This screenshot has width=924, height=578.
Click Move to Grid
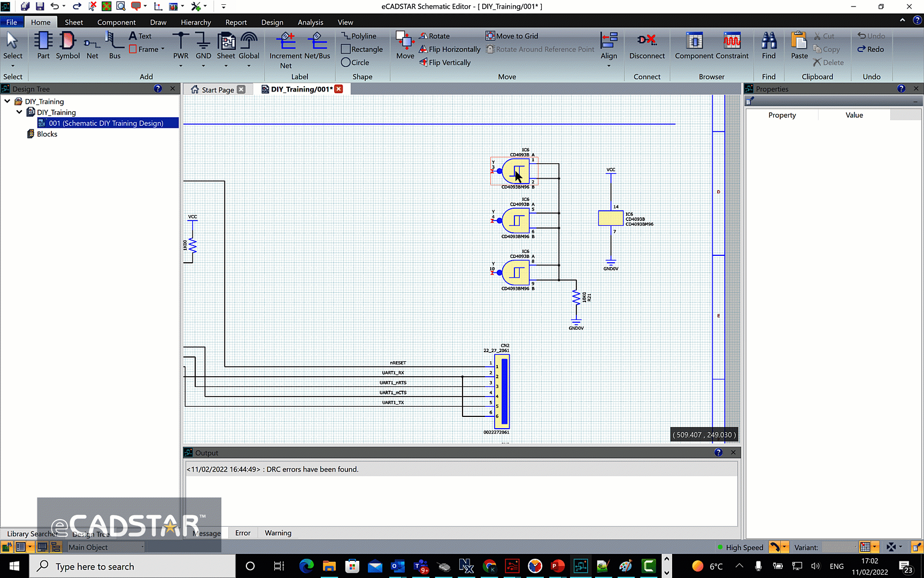(512, 36)
